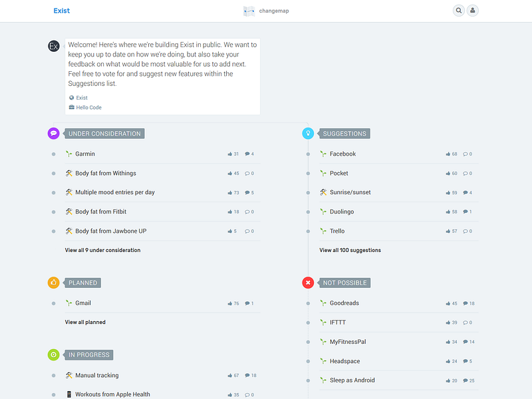The height and width of the screenshot is (399, 532).
Task: Open the Planned section label
Action: pyautogui.click(x=82, y=283)
